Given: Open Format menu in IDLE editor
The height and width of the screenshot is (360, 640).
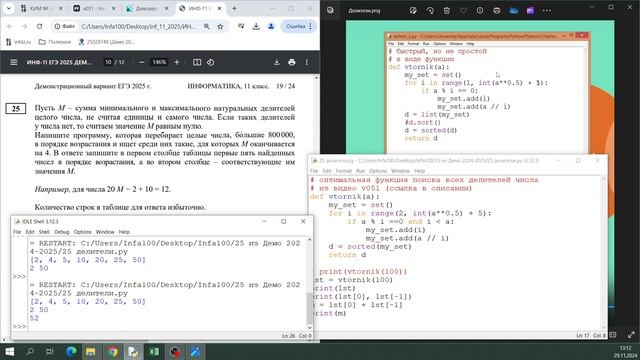Looking at the screenshot, I should click(344, 171).
